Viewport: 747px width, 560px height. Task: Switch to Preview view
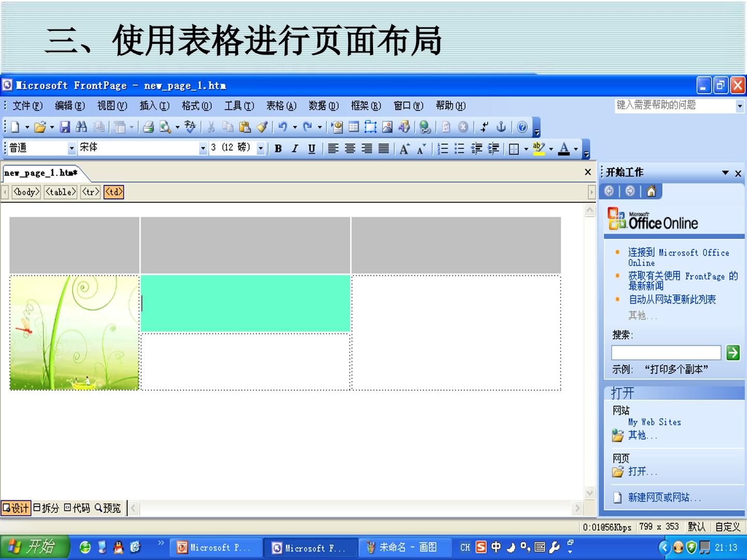tap(108, 508)
